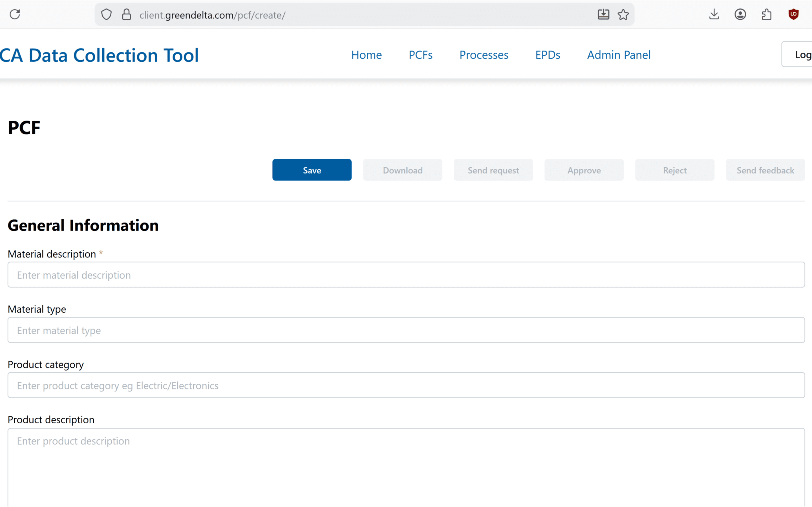Open the browser account profile icon
Screen dimensions: 812x507
tap(740, 14)
